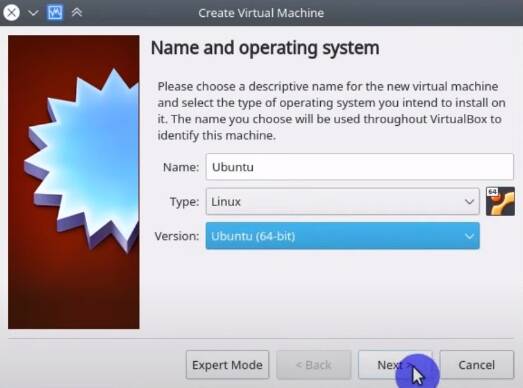Click the Next button
This screenshot has width=523, height=388.
coord(395,365)
